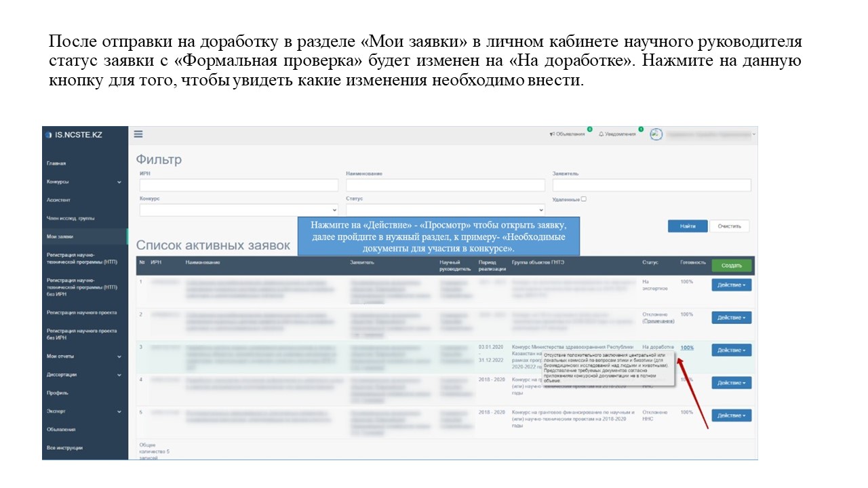The height and width of the screenshot is (488, 868).
Task: Open the Статус filter dropdown
Action: pos(445,210)
